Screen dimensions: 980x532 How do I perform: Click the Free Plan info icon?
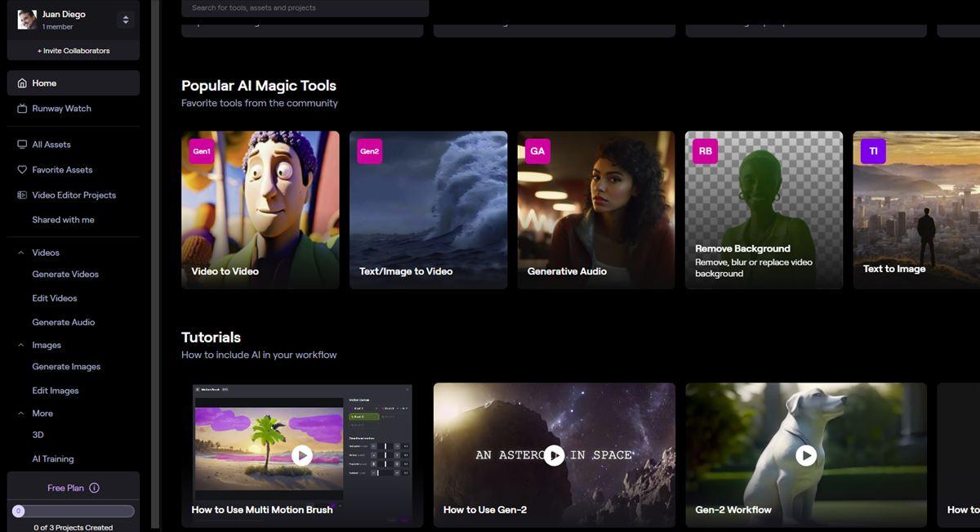(94, 488)
